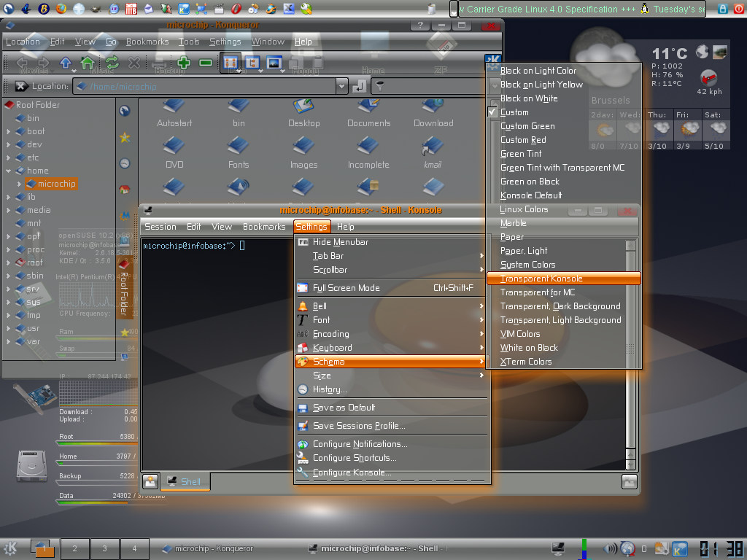Screen dimensions: 747x560
Task: Activate microchip - Konqueror taskbar entry
Action: point(208,548)
